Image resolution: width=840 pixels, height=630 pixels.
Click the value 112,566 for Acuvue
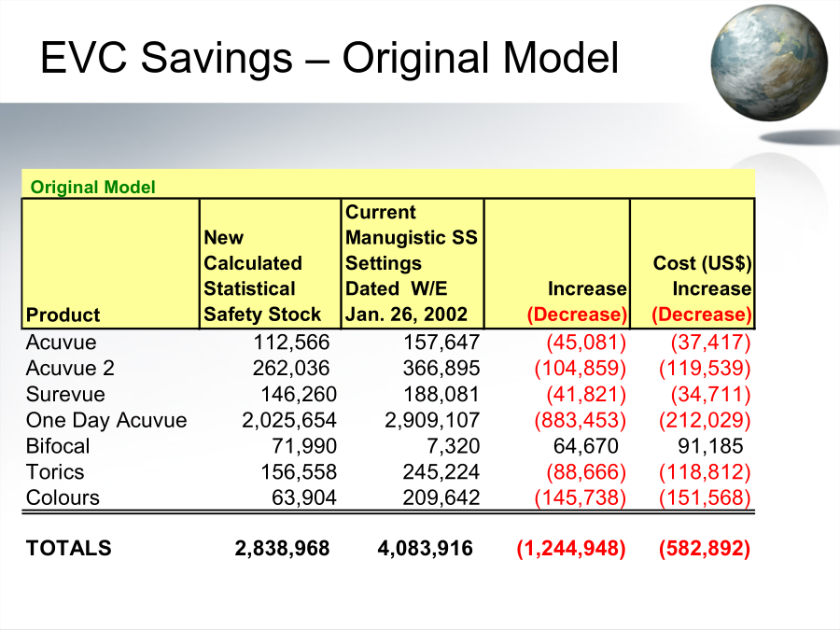[291, 343]
